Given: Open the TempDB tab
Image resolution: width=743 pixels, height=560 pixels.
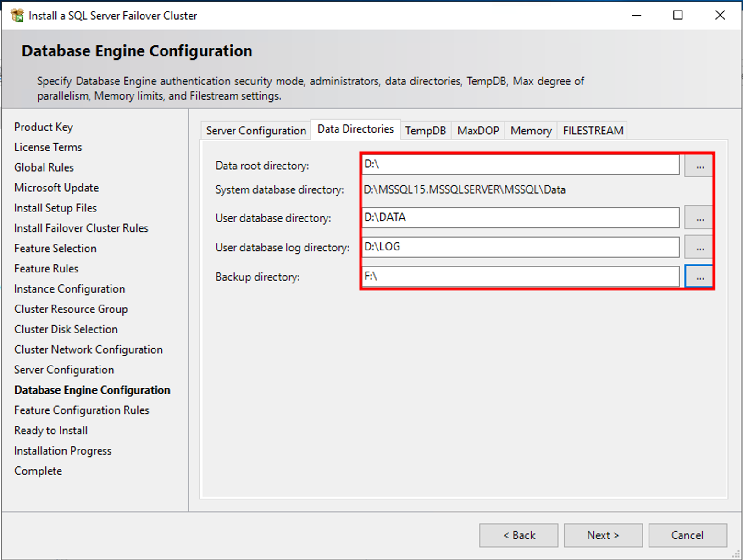Looking at the screenshot, I should pyautogui.click(x=426, y=131).
